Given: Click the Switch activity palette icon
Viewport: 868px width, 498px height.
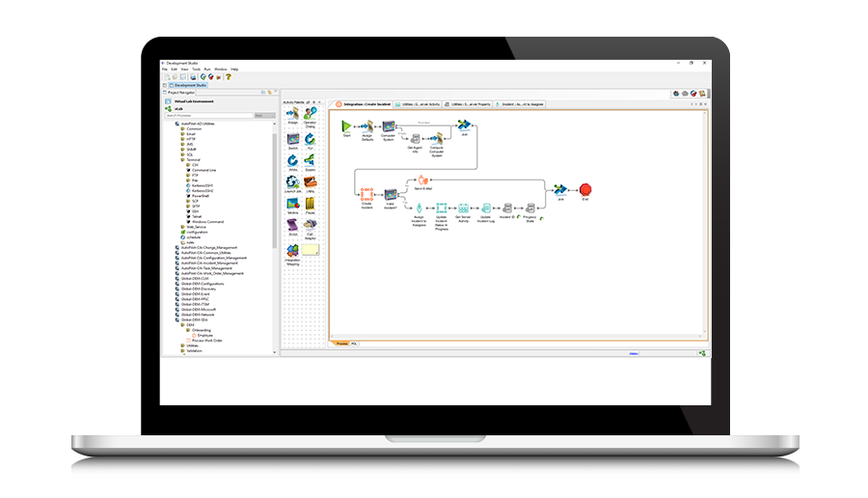Looking at the screenshot, I should tap(292, 140).
